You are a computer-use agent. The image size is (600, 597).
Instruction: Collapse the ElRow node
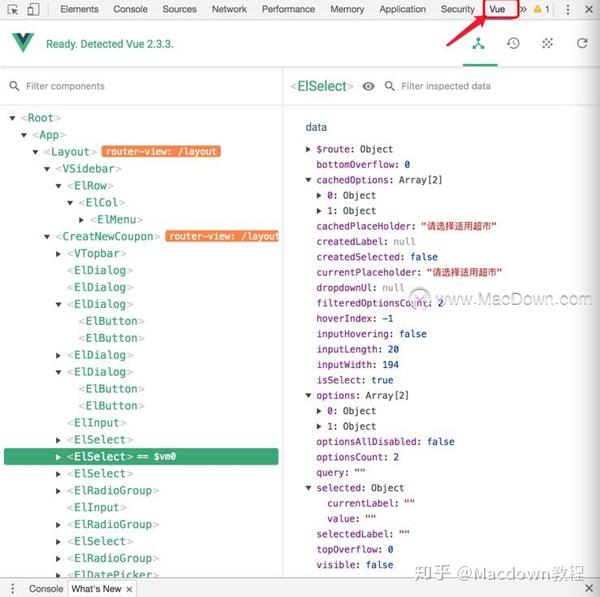[58, 186]
